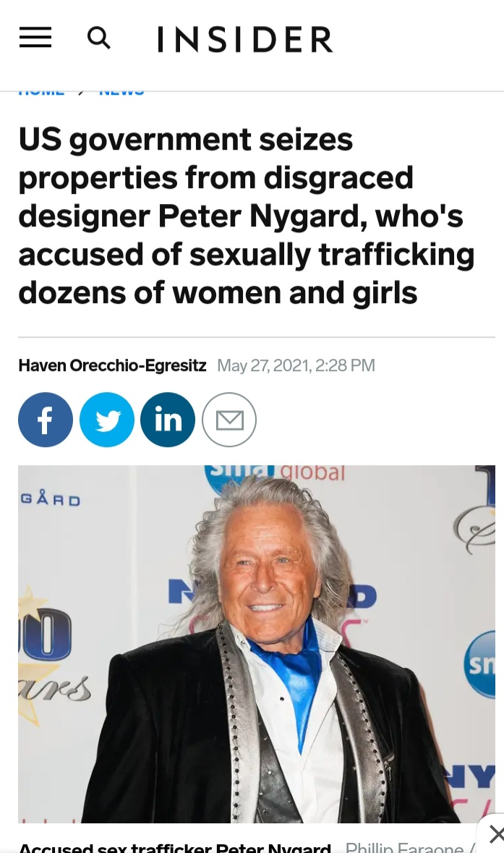Share article on Facebook

pyautogui.click(x=46, y=420)
